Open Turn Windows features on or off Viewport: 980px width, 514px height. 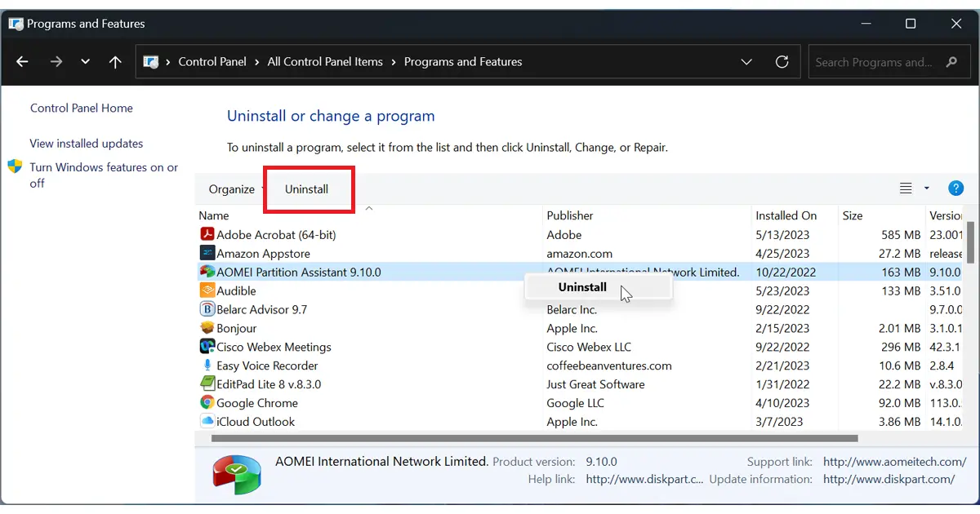104,175
